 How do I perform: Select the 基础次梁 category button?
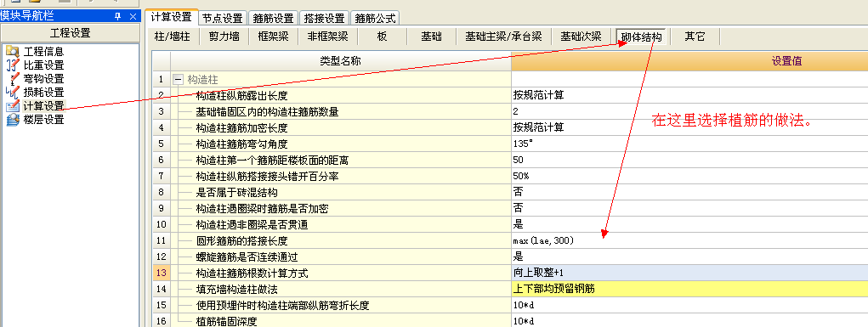[x=581, y=37]
